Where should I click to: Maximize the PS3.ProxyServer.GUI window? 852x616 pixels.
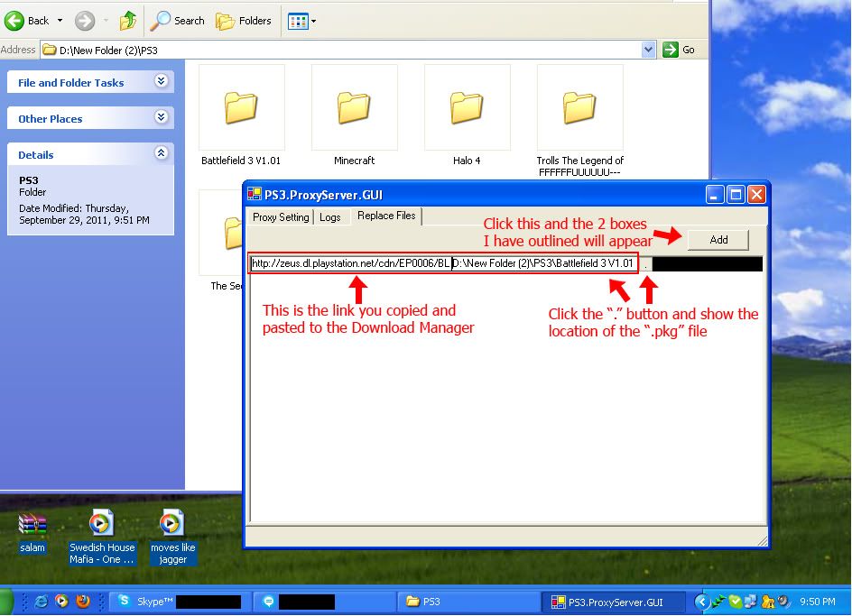tap(736, 195)
